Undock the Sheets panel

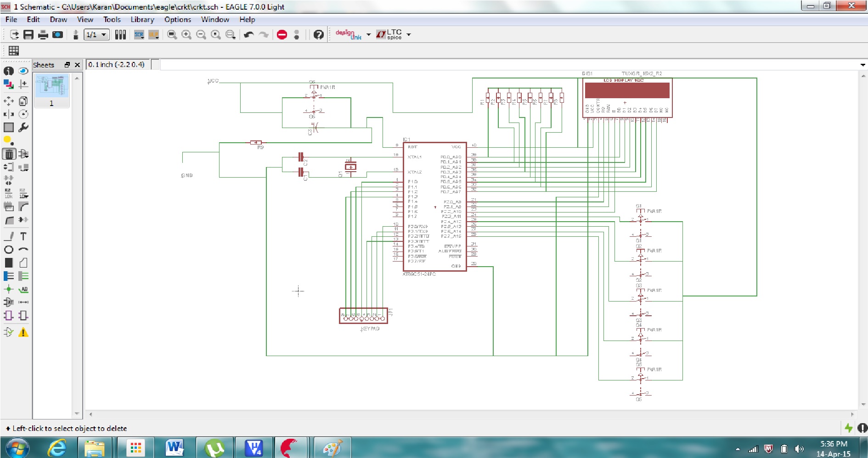[67, 65]
